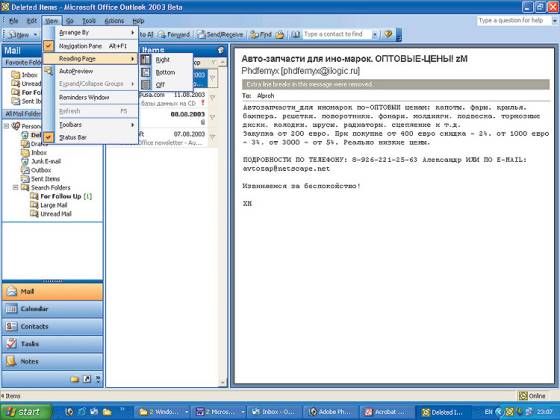Open the Address Book icon
Viewport: 560px width, 420px height.
(295, 35)
